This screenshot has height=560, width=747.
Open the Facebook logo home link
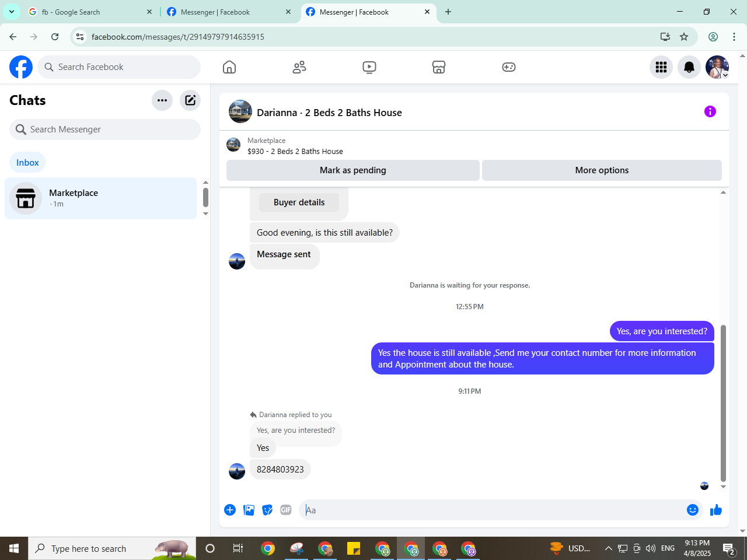tap(21, 67)
